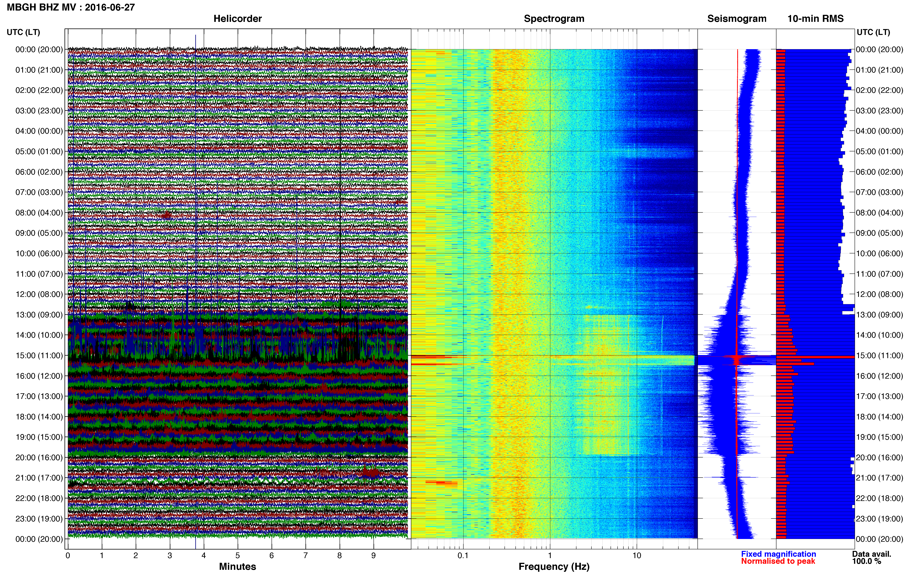
Task: Click the 7 tick on the Minutes axis
Action: (306, 555)
